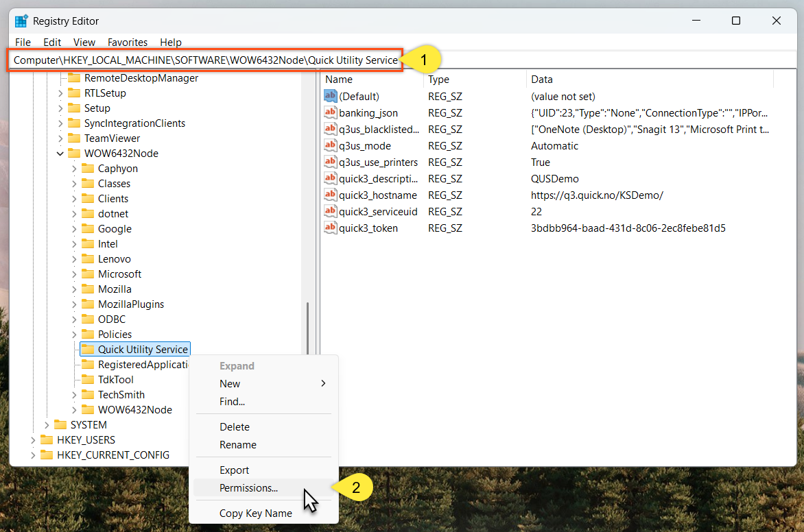Click the q3us_use_printers string value icon
The height and width of the screenshot is (532, 804).
click(330, 161)
